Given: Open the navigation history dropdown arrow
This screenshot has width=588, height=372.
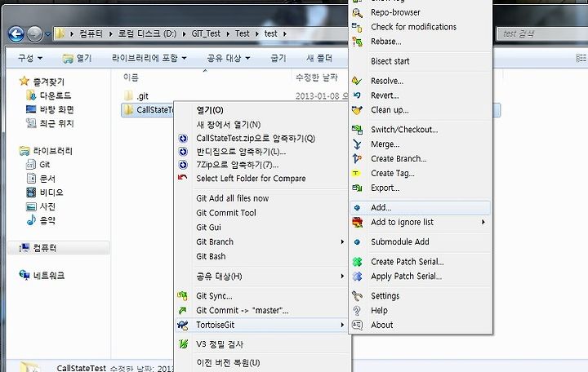Looking at the screenshot, I should click(x=47, y=34).
